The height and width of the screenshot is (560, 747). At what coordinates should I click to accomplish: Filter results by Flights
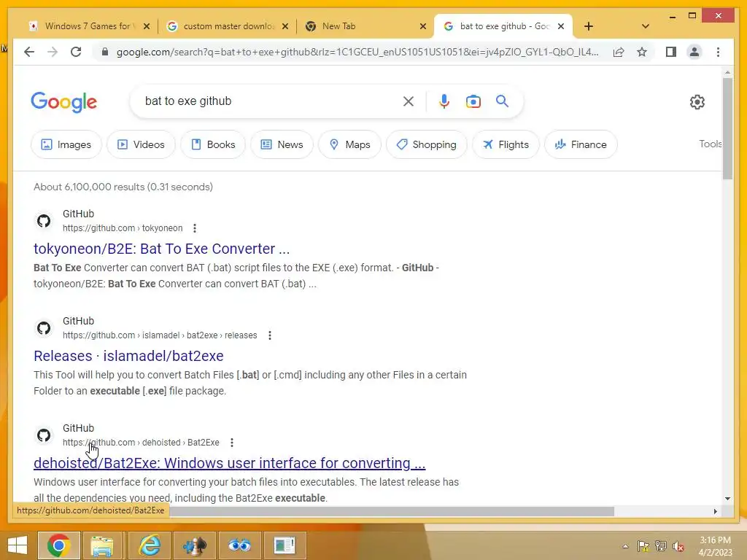506,144
